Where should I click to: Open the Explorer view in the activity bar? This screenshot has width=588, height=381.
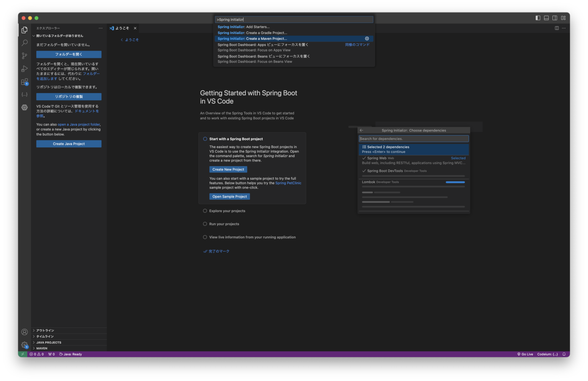[x=24, y=29]
